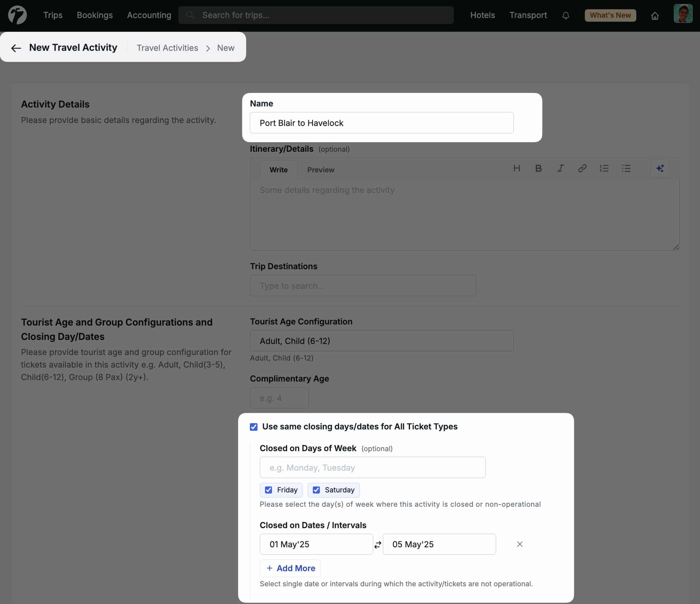Create a numbered list in the editor

[604, 168]
